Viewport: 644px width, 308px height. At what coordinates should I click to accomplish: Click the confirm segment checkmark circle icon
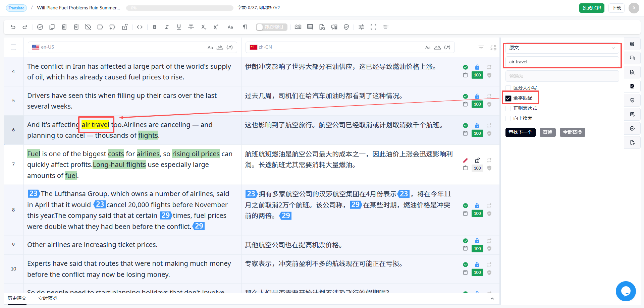pyautogui.click(x=40, y=27)
